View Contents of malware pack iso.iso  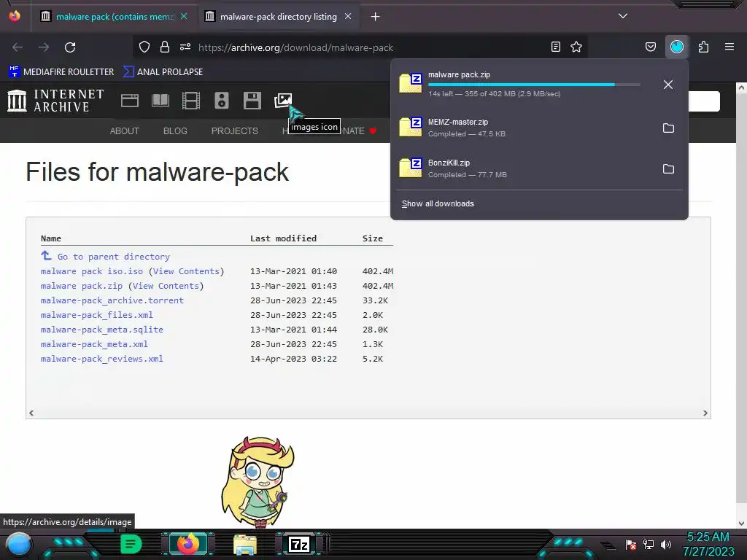pos(187,271)
